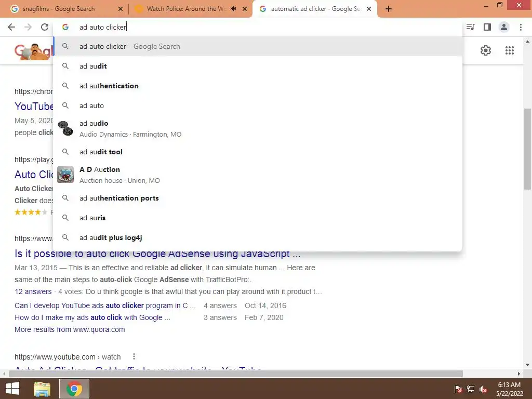Screen dimensions: 532x399
Task: Click the scroll-down arrow on vertical scrollbar
Action: [x=527, y=365]
